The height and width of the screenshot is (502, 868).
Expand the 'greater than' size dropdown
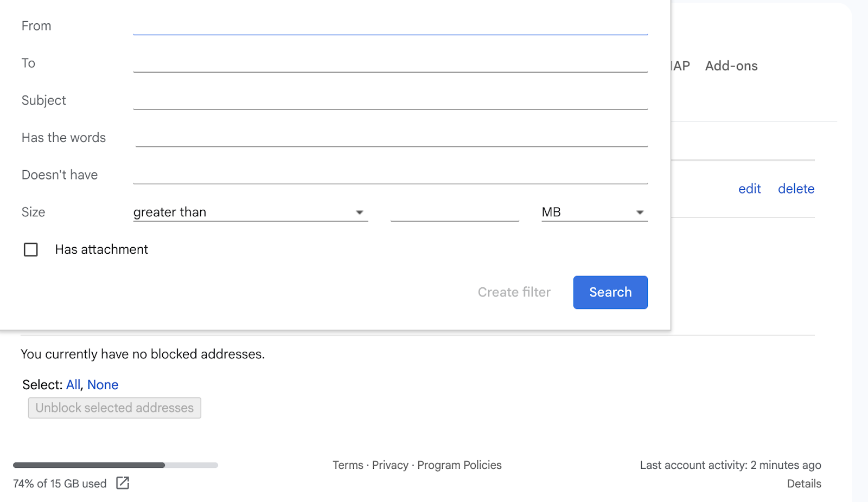tap(250, 212)
